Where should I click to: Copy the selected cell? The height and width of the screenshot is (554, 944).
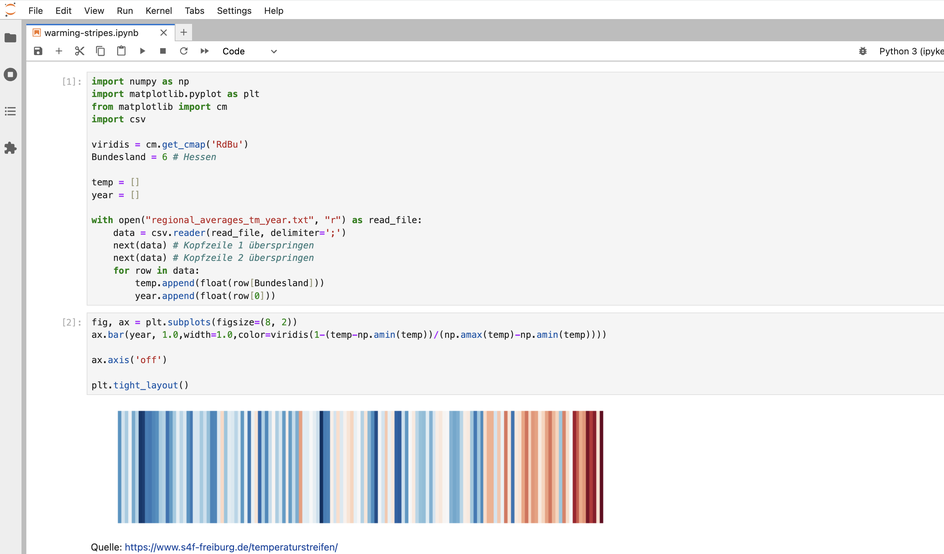(101, 51)
